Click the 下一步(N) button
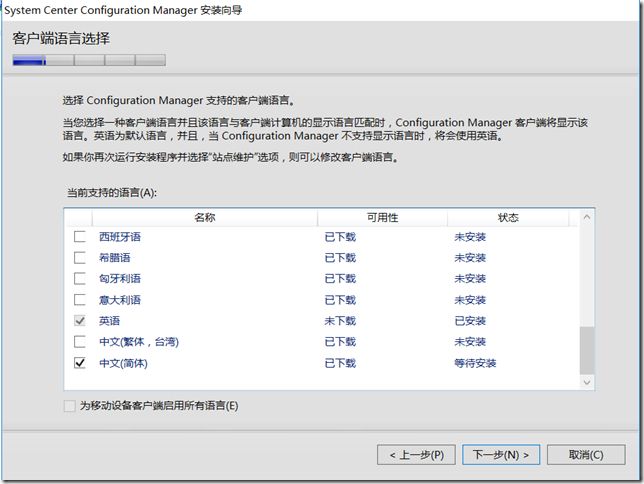The width and height of the screenshot is (644, 484). coord(501,455)
